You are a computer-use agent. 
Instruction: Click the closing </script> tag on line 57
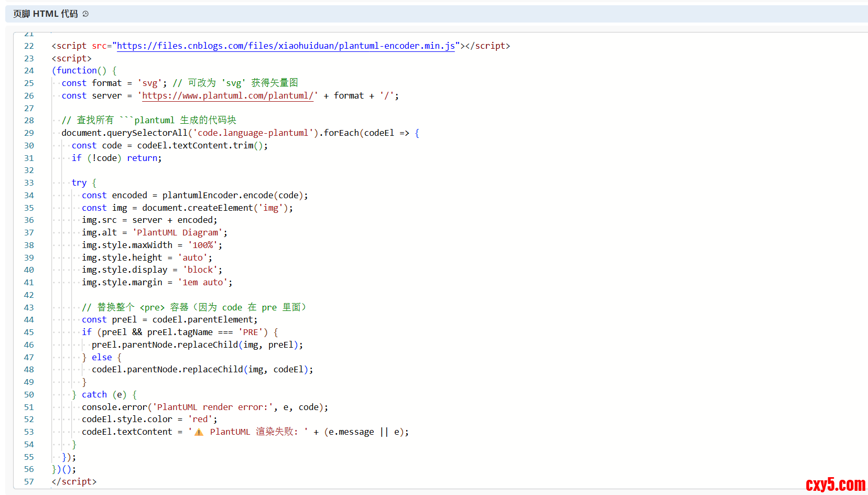click(x=74, y=482)
